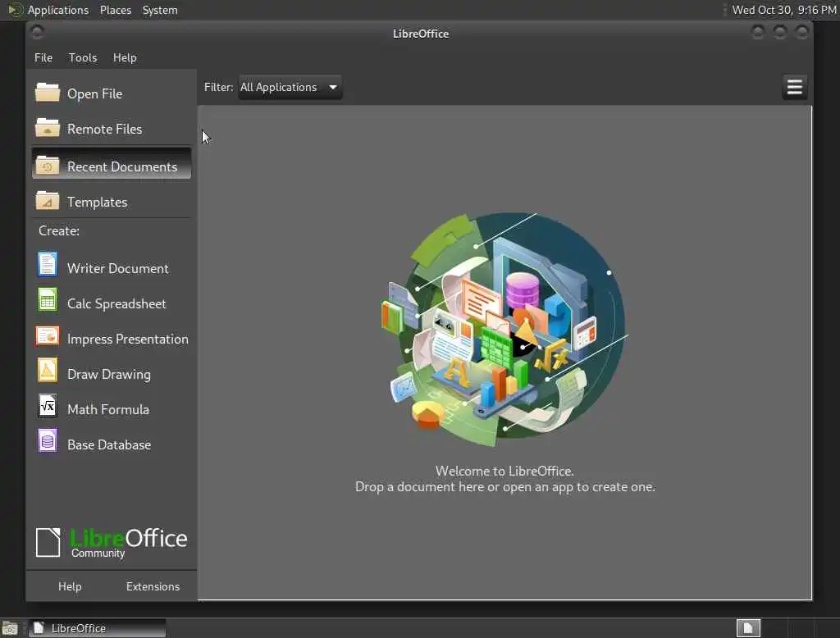Open the Help menu in menu bar
This screenshot has height=638, width=840.
[x=125, y=57]
